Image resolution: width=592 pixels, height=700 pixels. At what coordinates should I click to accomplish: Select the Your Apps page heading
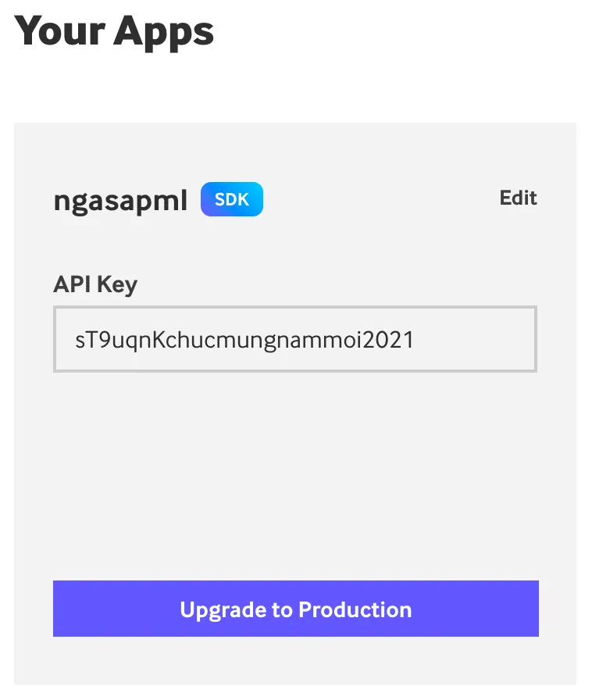tap(114, 31)
